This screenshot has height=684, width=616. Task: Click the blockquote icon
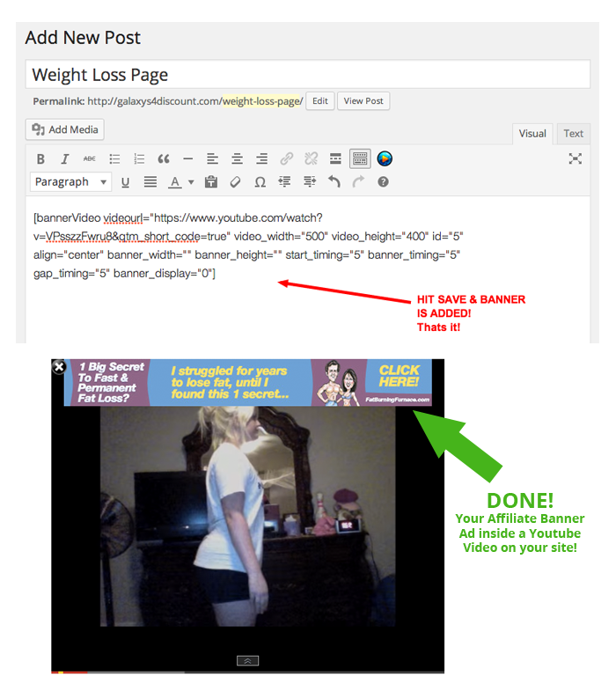click(163, 159)
